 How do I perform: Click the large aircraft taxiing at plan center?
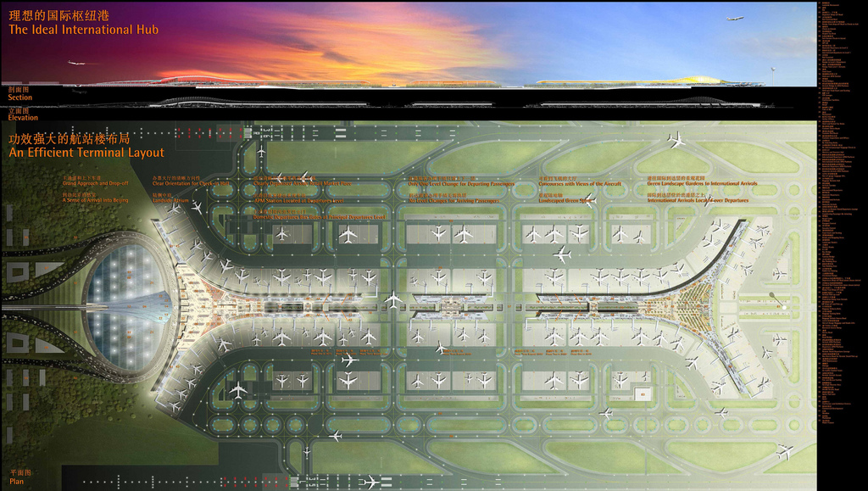[393, 299]
